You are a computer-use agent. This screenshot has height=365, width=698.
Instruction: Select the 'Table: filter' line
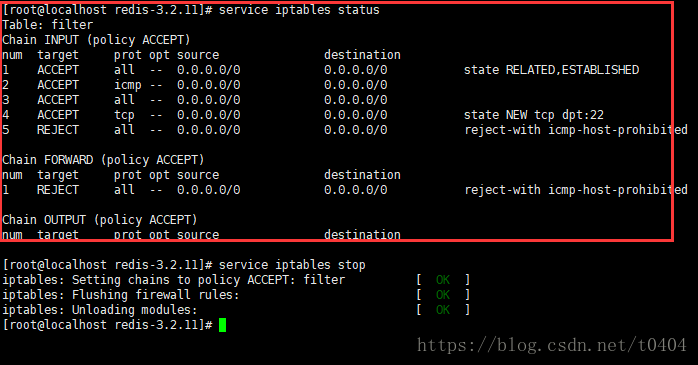[48, 25]
